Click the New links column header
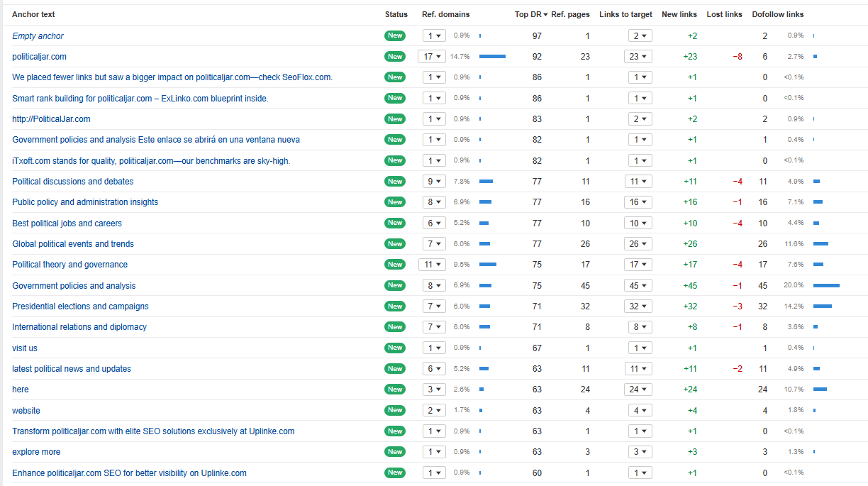 click(x=679, y=14)
